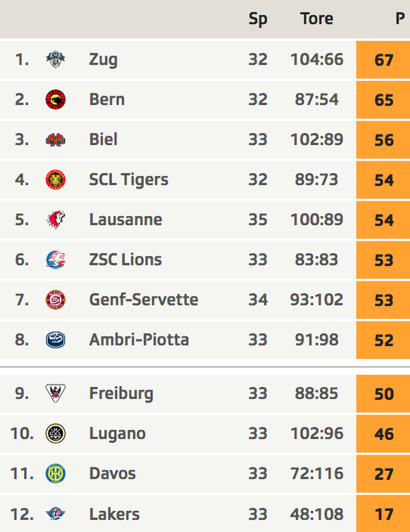Click the Freiburg dragon logo
This screenshot has height=532, width=410.
(x=56, y=393)
